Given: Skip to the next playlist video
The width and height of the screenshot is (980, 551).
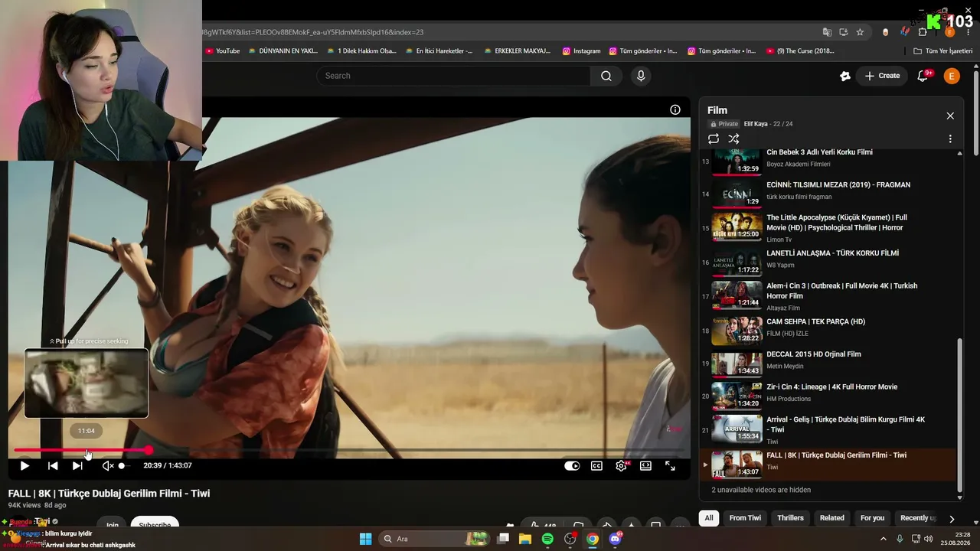Looking at the screenshot, I should pyautogui.click(x=77, y=465).
